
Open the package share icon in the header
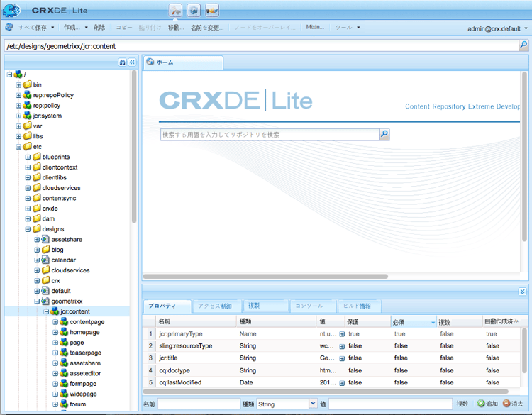pyautogui.click(x=212, y=11)
